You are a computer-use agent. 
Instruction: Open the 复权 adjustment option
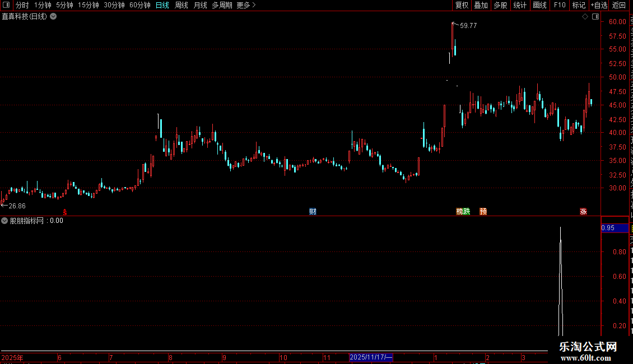coord(462,5)
